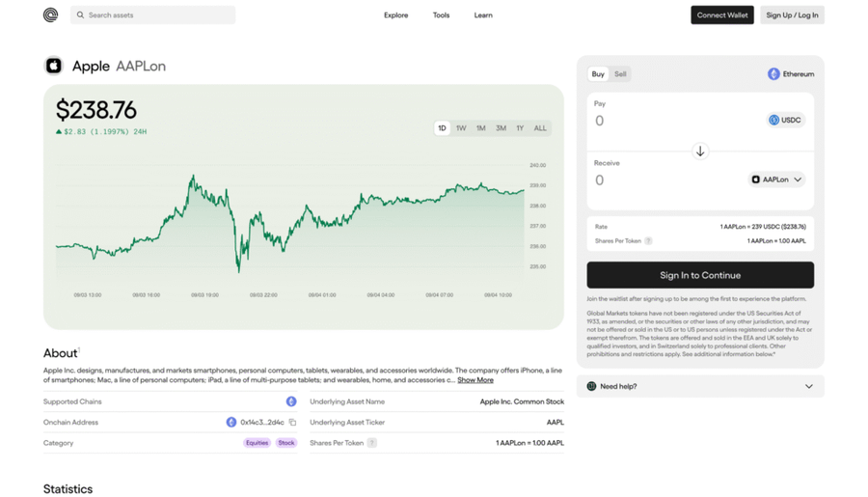Click the Apple logo beside the title

54,66
